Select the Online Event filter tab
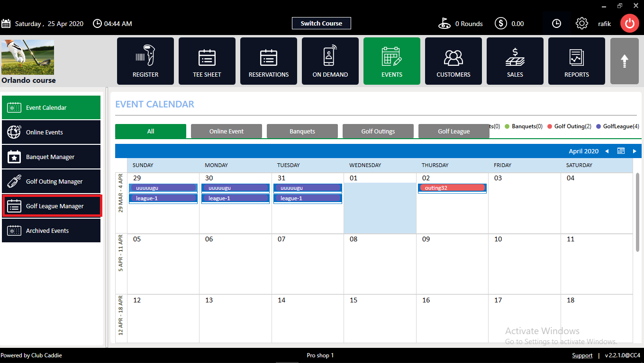This screenshot has width=644, height=363. click(227, 131)
